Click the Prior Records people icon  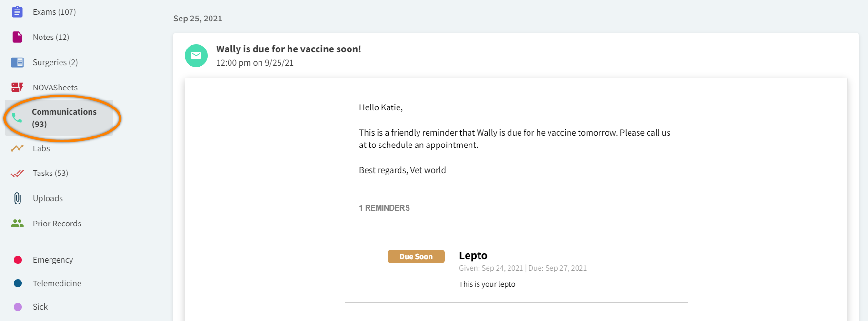coord(18,224)
